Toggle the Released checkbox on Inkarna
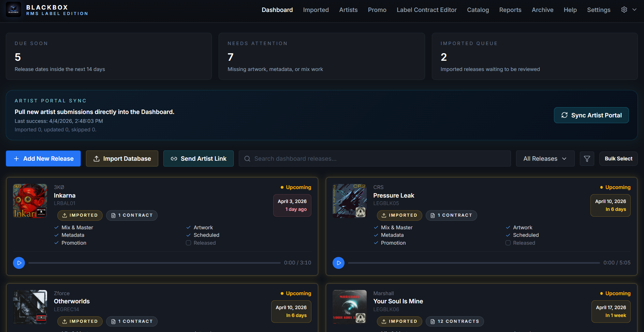 coord(188,243)
